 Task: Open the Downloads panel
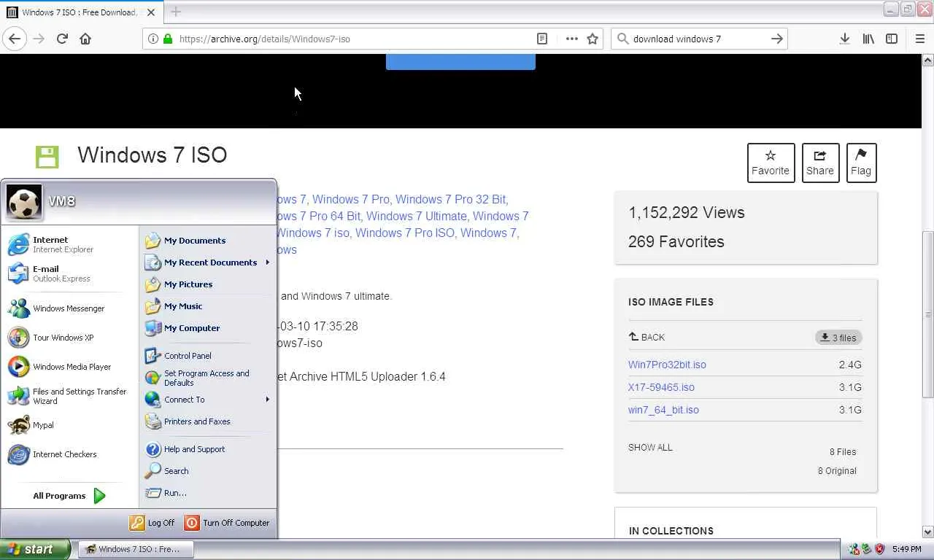pyautogui.click(x=844, y=39)
